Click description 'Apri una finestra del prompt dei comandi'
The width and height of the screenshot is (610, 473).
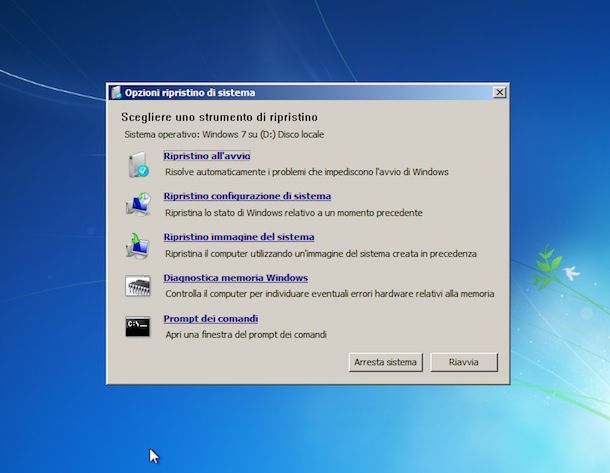[246, 335]
